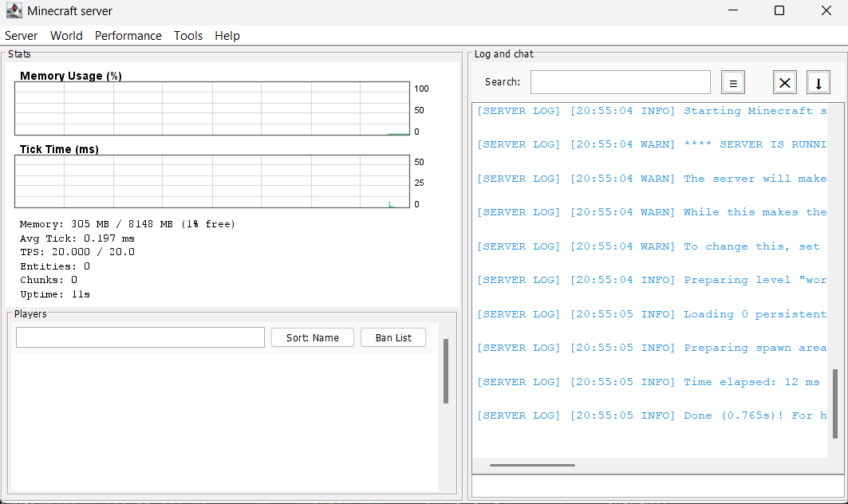
Task: Click the log vertical scrollbar thumb
Action: [x=835, y=404]
